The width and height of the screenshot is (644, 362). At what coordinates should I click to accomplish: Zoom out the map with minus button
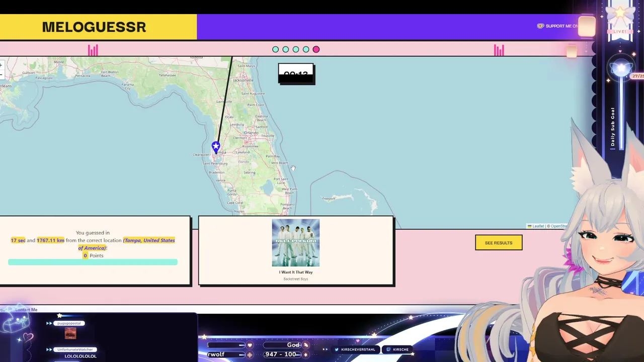point(2,74)
